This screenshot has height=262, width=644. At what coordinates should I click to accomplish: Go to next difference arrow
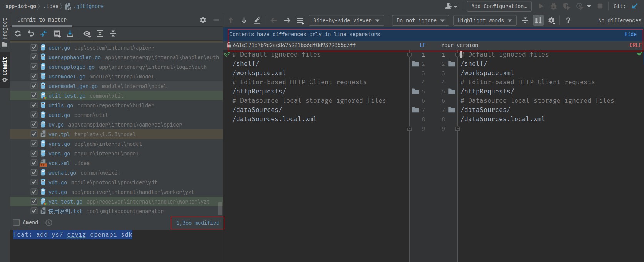coord(244,20)
